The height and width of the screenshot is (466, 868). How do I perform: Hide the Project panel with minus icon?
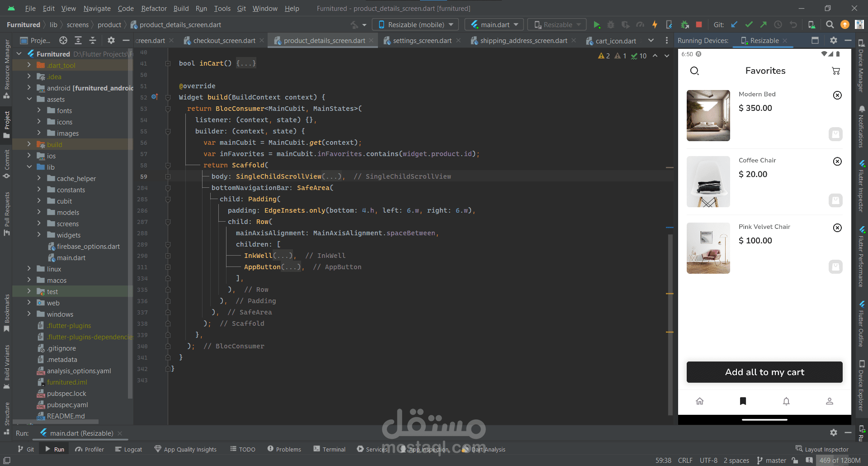tap(126, 41)
